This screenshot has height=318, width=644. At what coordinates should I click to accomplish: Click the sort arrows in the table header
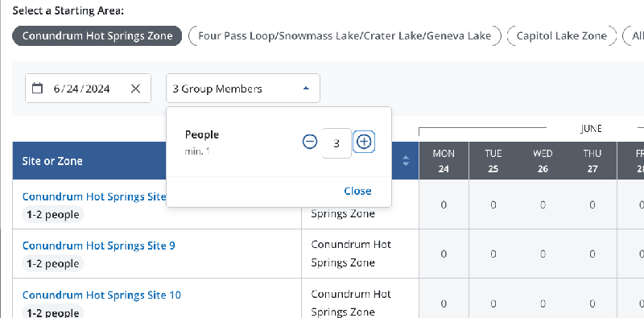[x=406, y=161]
